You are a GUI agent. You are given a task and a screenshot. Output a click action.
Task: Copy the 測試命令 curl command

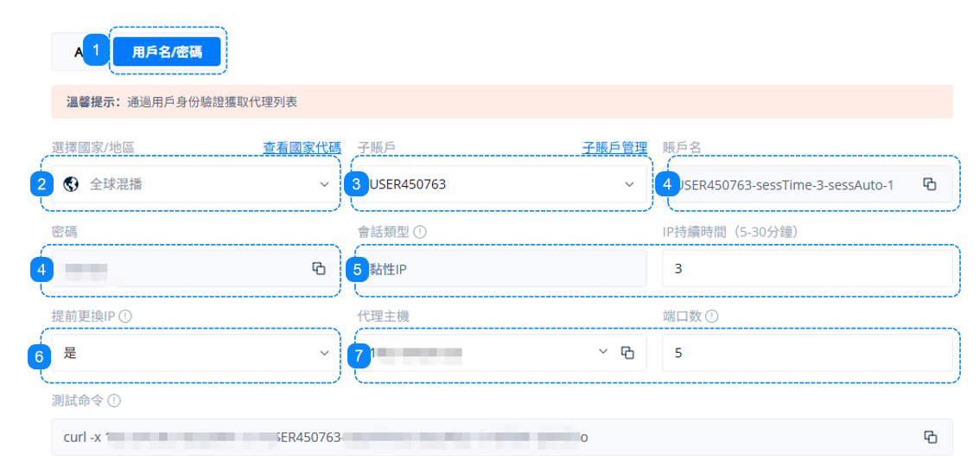tap(930, 437)
